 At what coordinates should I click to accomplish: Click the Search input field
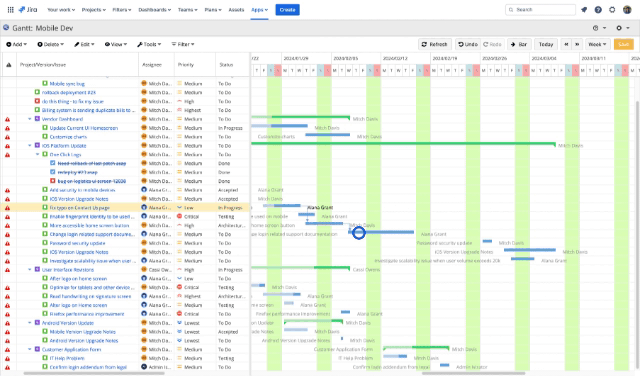point(540,10)
